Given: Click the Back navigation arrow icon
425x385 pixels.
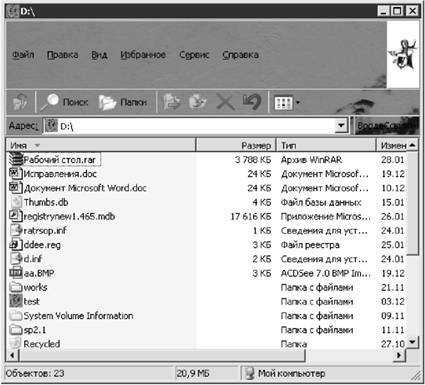Looking at the screenshot, I should [20, 102].
